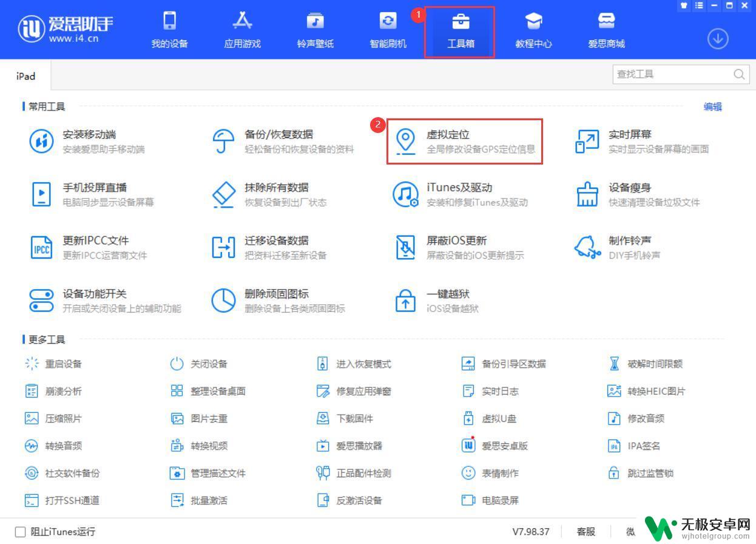Open 迁移设备数据 tool
Screen dimensions: 756x544
[269, 247]
